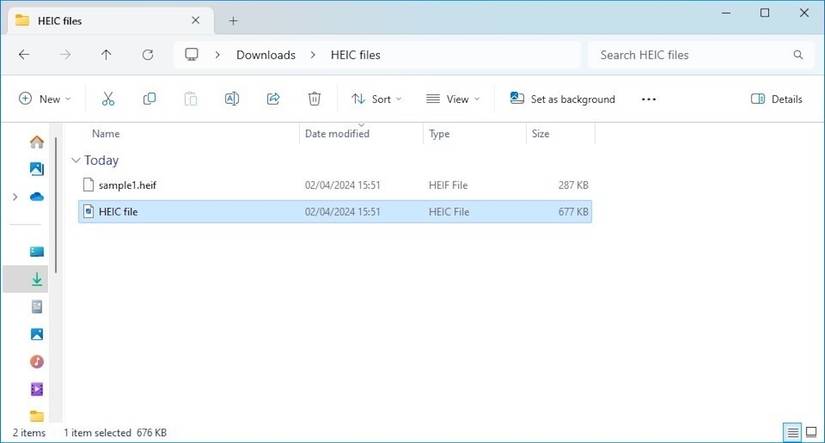Click the Share icon in toolbar
Image resolution: width=825 pixels, height=443 pixels.
coord(273,99)
